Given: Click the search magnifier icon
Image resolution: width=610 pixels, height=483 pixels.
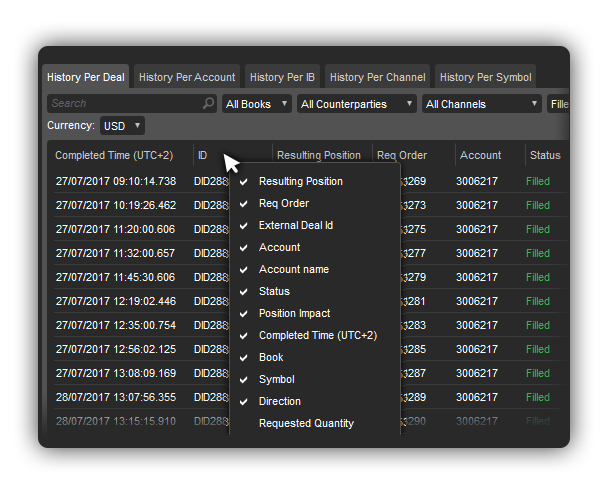Looking at the screenshot, I should tap(209, 103).
